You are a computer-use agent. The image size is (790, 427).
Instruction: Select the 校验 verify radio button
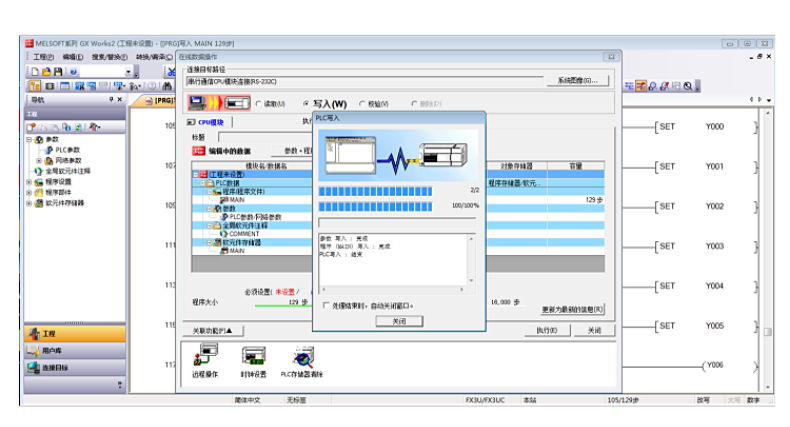point(361,104)
